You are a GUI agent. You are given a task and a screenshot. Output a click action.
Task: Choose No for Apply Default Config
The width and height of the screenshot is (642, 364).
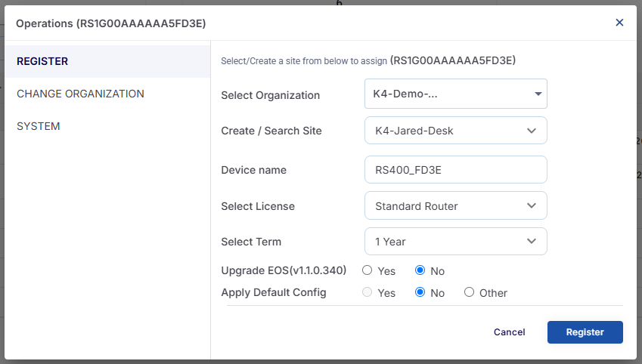pyautogui.click(x=420, y=292)
